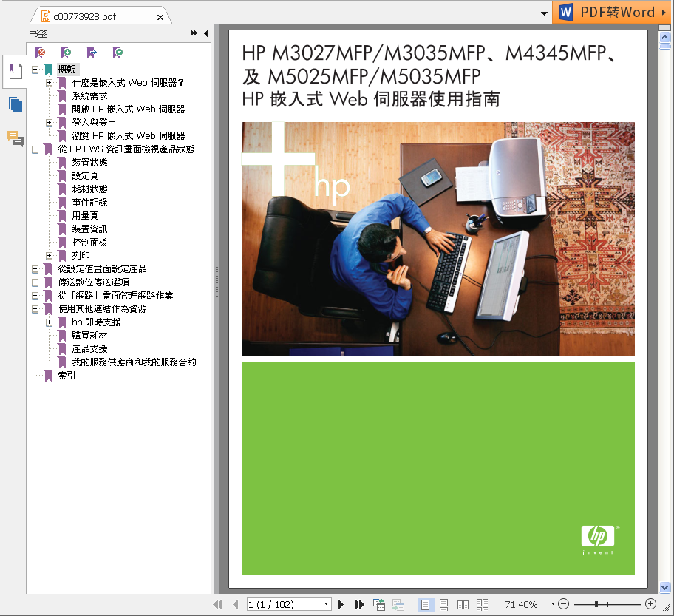Collapse the bookmarks panel left arrow
This screenshot has width=674, height=616.
click(206, 33)
